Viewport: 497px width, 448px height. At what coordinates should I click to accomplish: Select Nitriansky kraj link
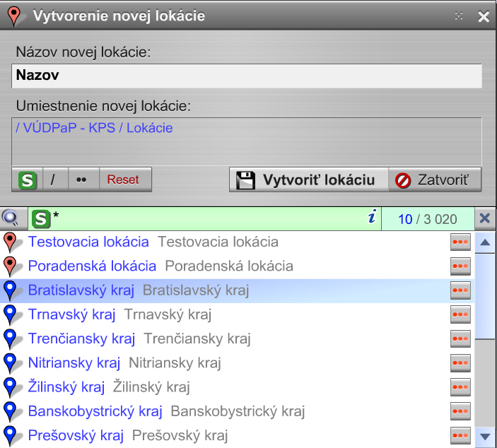pyautogui.click(x=74, y=362)
